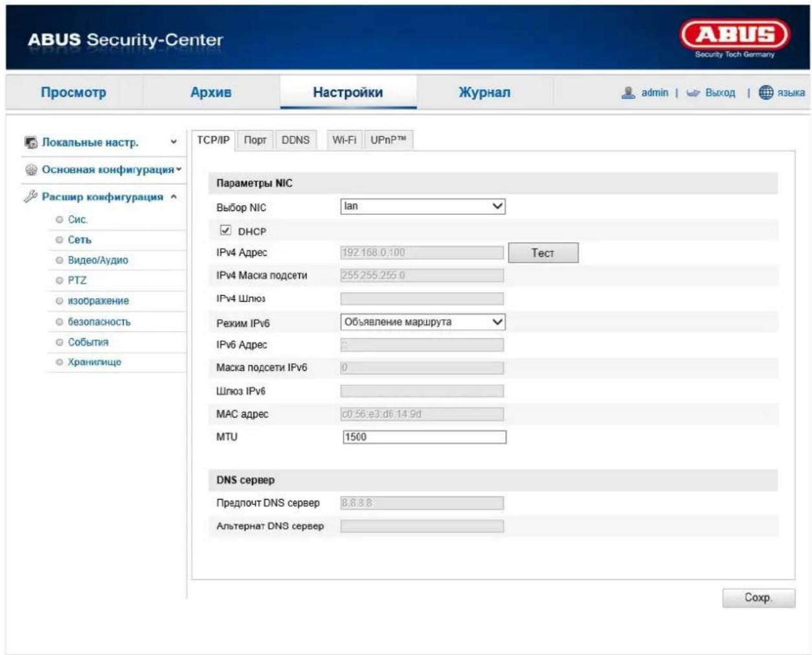
Task: Click the IPv6 Адрес field
Action: tap(422, 345)
